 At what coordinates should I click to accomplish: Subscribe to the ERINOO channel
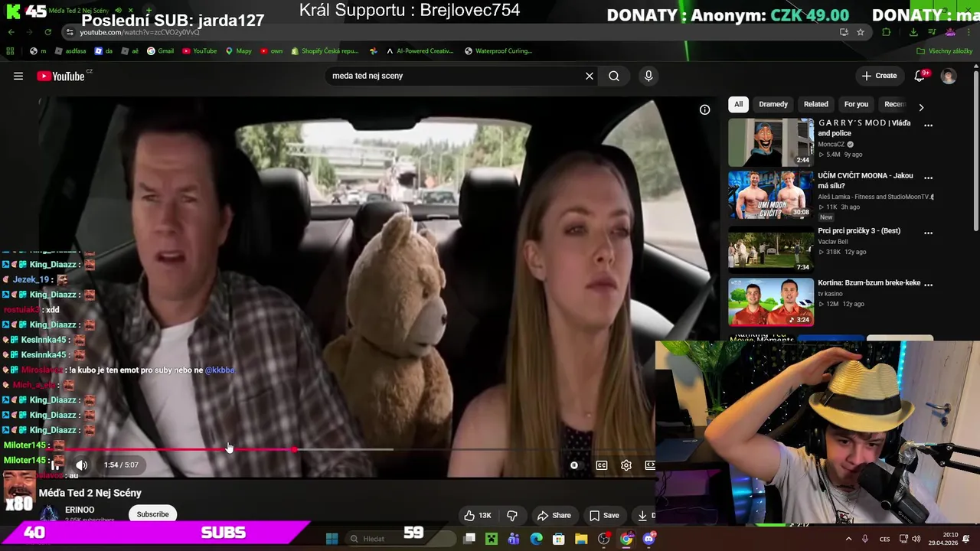click(x=152, y=514)
